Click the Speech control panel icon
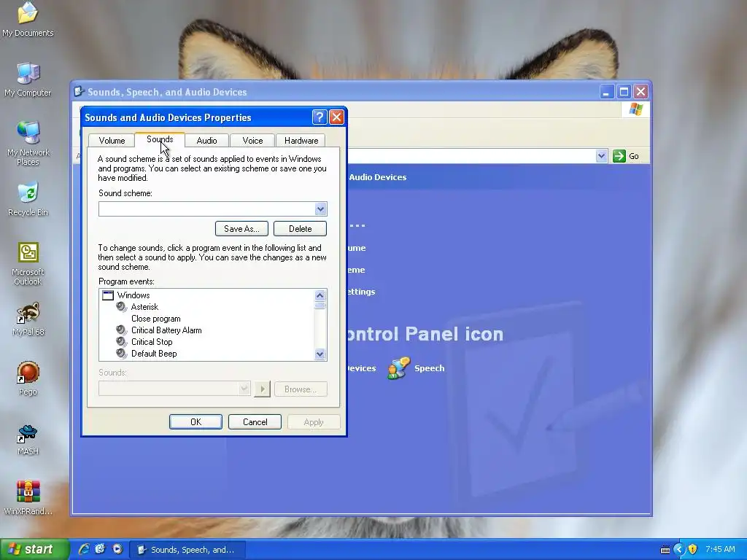This screenshot has width=747, height=560. [399, 368]
